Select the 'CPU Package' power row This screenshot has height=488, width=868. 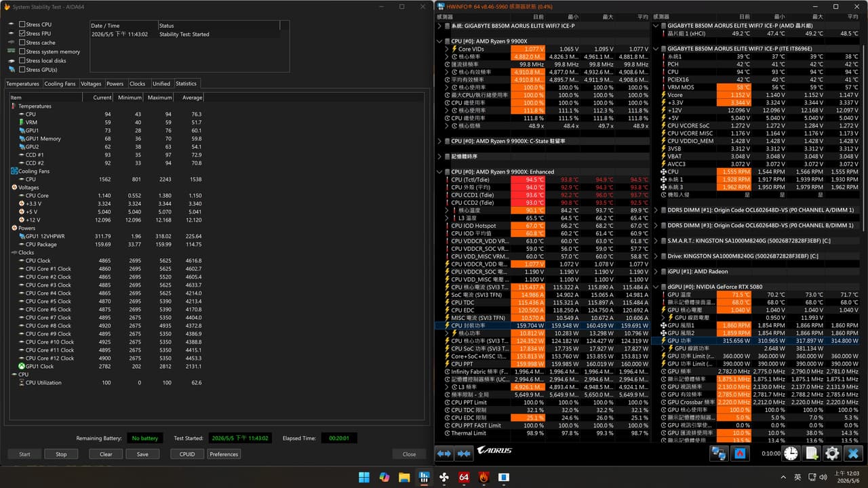[106, 244]
